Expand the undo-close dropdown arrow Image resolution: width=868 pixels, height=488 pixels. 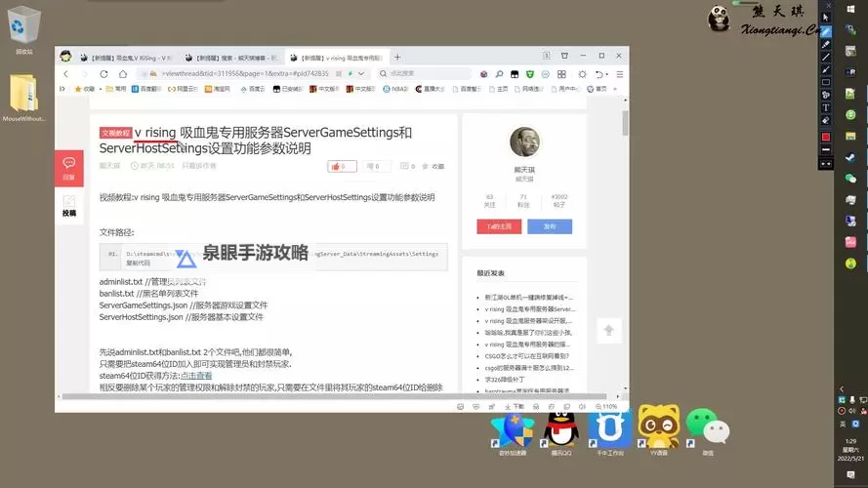click(606, 74)
